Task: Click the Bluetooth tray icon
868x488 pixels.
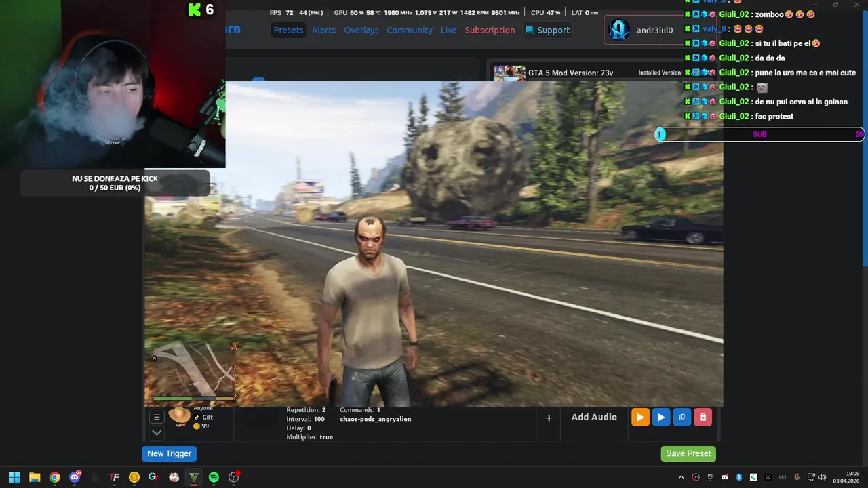Action: 739,477
